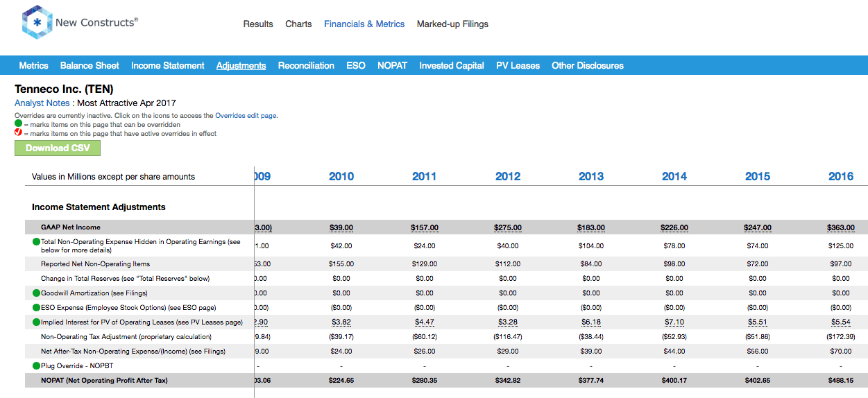Open the Results top navigation item
This screenshot has width=868, height=398.
pyautogui.click(x=258, y=24)
